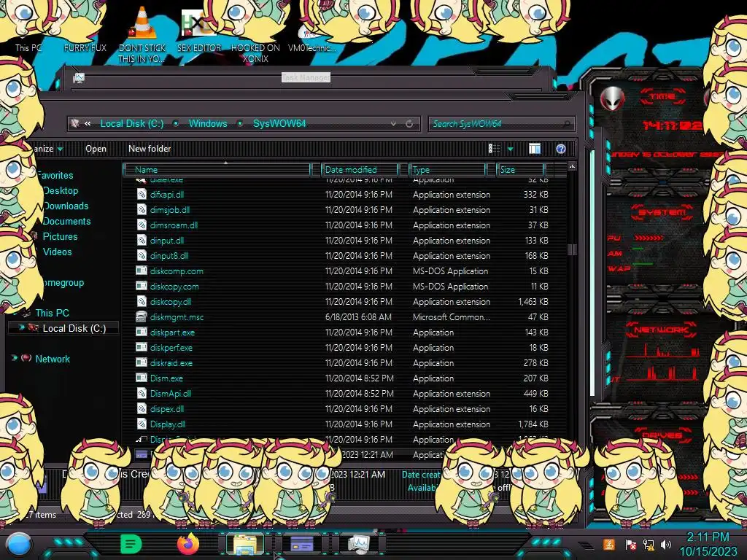
Task: Select the FURRY FUX desktop icon
Action: point(85,47)
